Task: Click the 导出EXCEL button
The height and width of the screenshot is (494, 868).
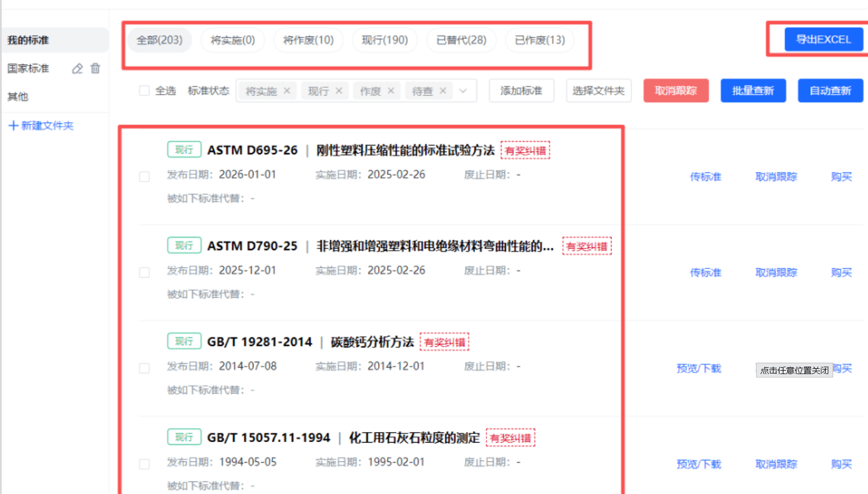Action: (x=823, y=39)
